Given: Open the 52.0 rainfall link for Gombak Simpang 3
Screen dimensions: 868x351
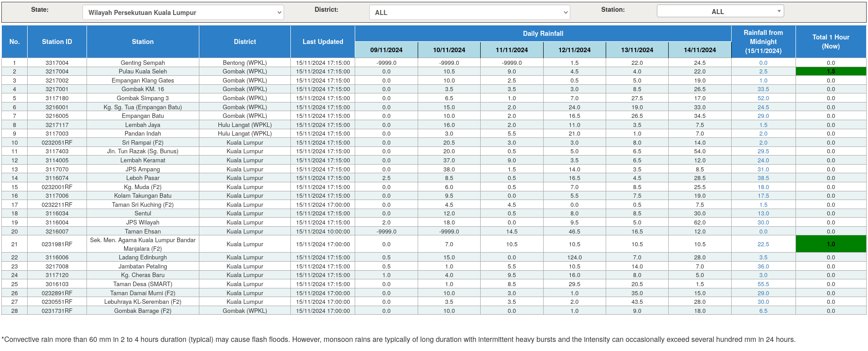Looking at the screenshot, I should pyautogui.click(x=763, y=98).
